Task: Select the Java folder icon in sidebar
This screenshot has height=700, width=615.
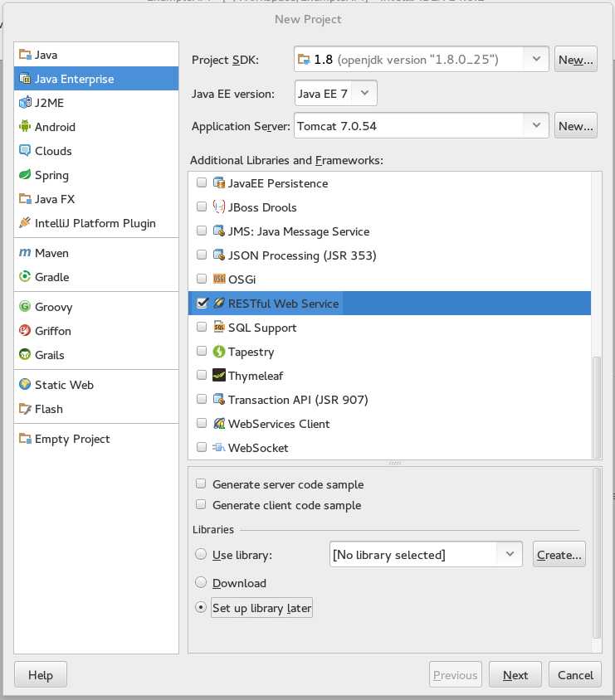Action: (x=25, y=55)
